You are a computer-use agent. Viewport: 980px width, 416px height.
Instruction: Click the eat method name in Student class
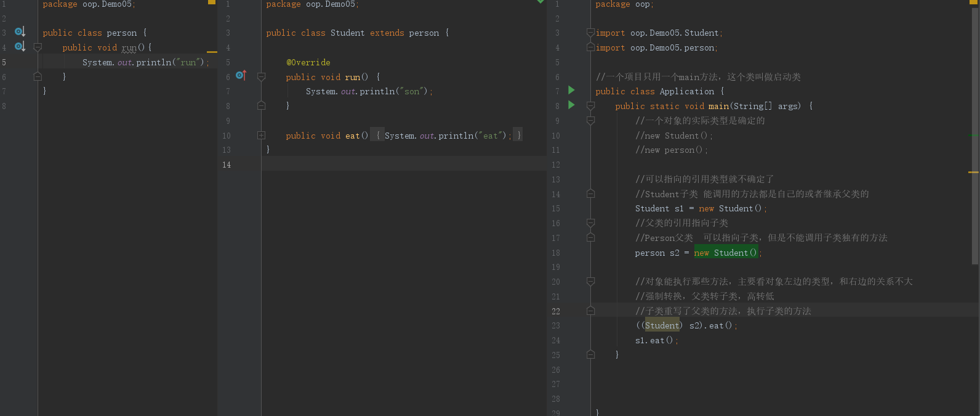point(353,136)
